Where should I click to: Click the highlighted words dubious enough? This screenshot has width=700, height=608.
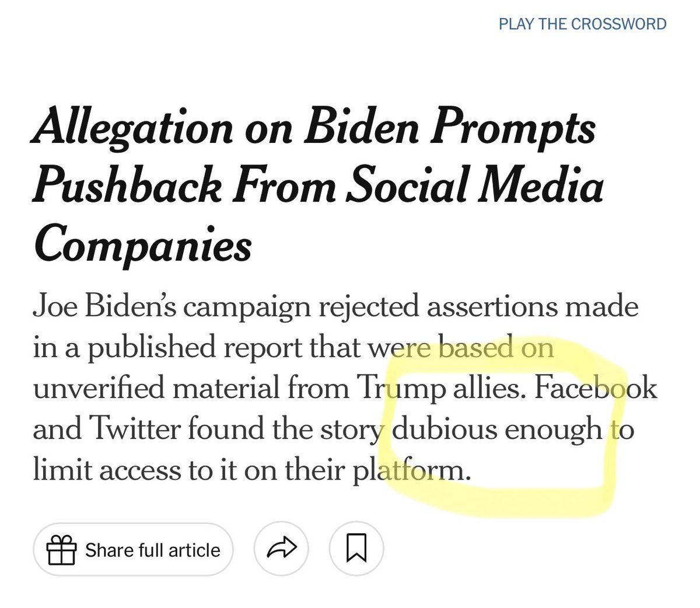497,431
